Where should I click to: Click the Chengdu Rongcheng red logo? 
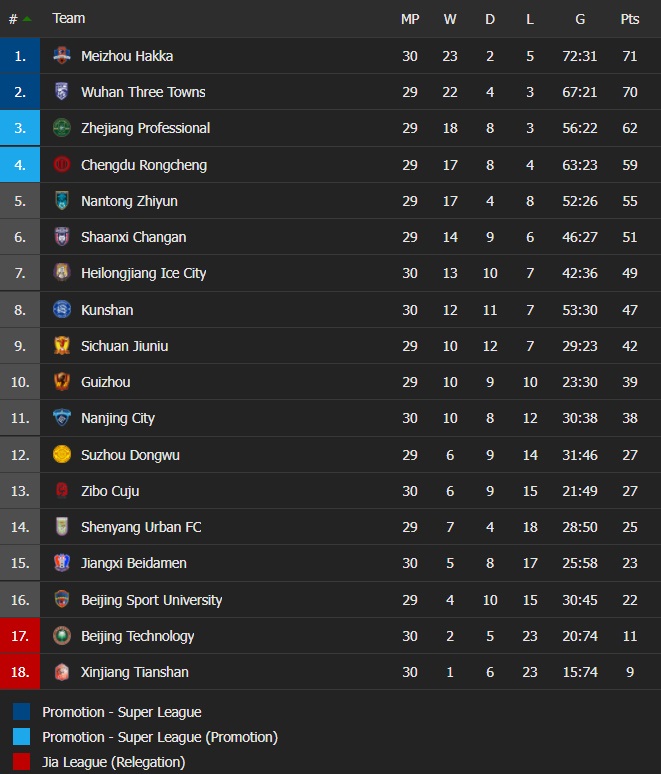pyautogui.click(x=62, y=165)
